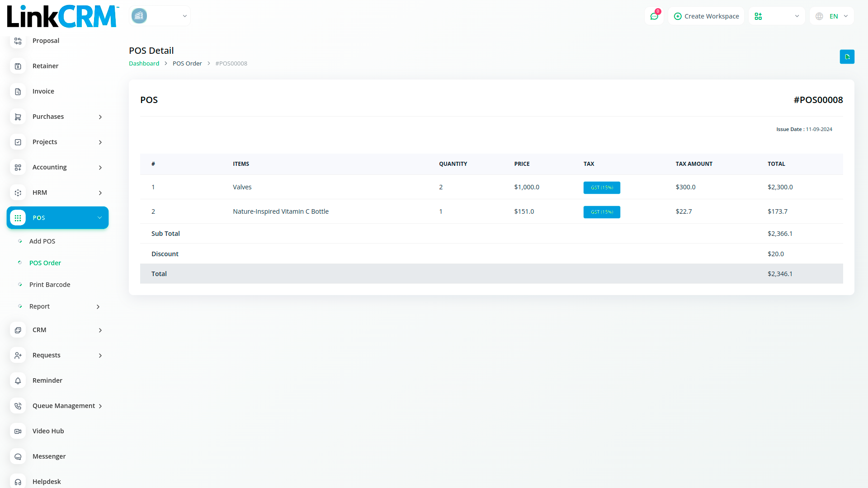
Task: Click the LinkCRM logo
Action: pos(62,16)
